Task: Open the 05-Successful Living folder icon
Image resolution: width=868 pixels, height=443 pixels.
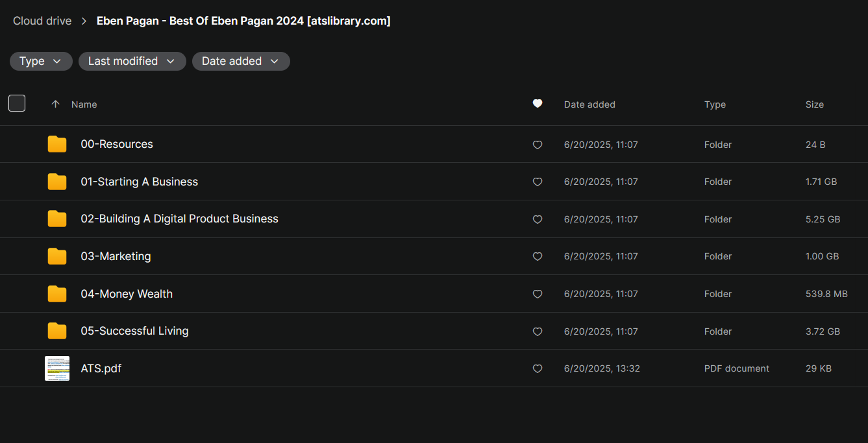Action: point(57,331)
